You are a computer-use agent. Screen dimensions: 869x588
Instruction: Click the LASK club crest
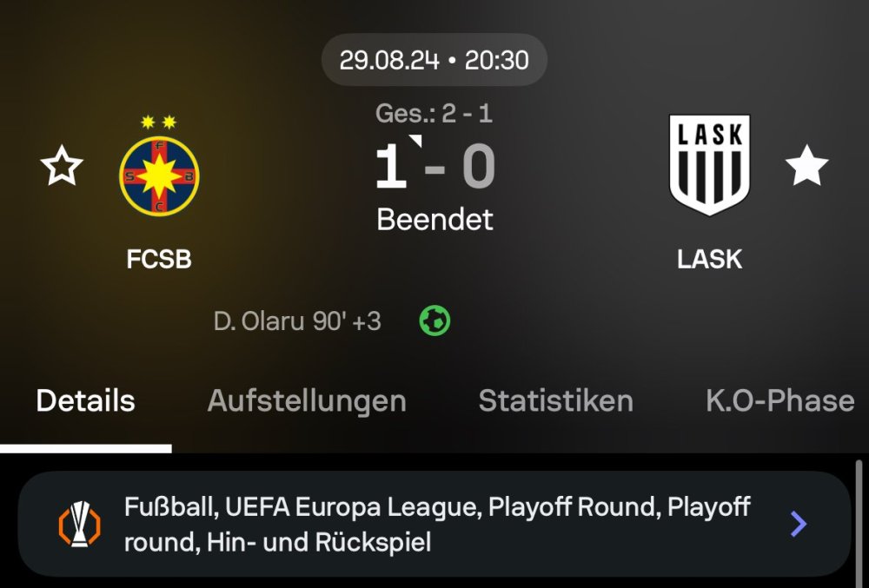pyautogui.click(x=709, y=165)
